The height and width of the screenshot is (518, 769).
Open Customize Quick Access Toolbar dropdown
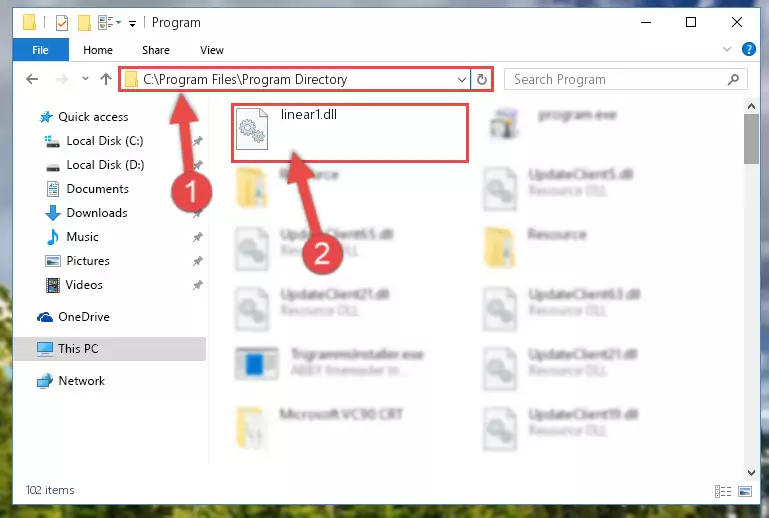click(x=132, y=23)
